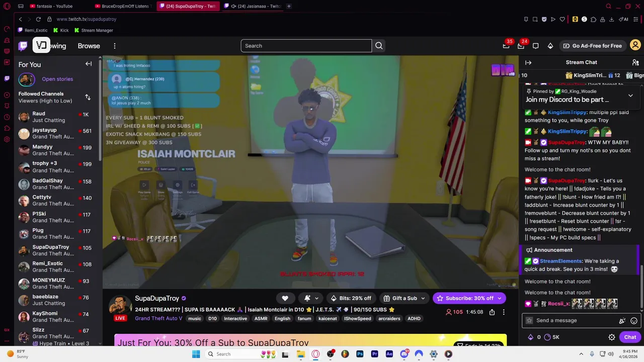Open the user avatar menu
Viewport: 644px width, 362px height.
click(635, 46)
